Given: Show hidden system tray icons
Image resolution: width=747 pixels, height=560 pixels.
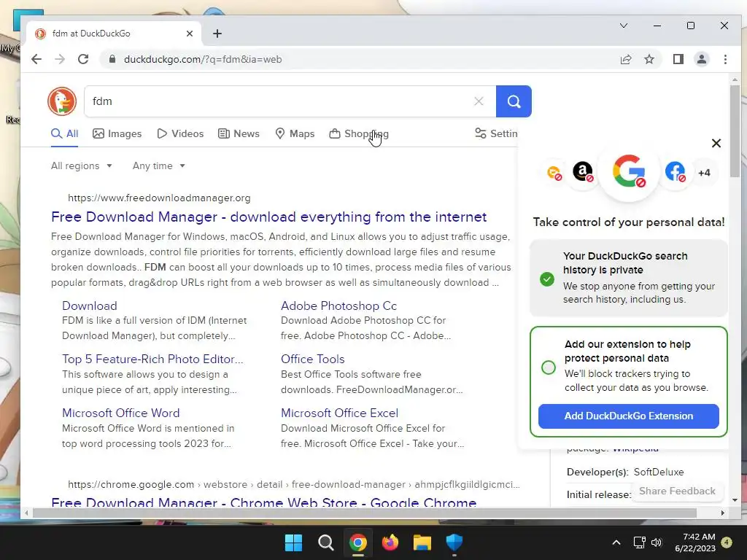Looking at the screenshot, I should 616,542.
